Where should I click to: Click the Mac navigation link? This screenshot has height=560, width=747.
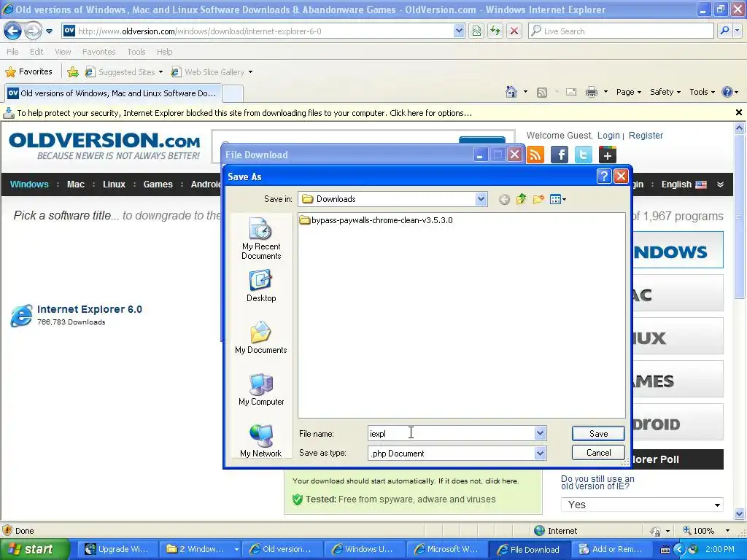(76, 184)
